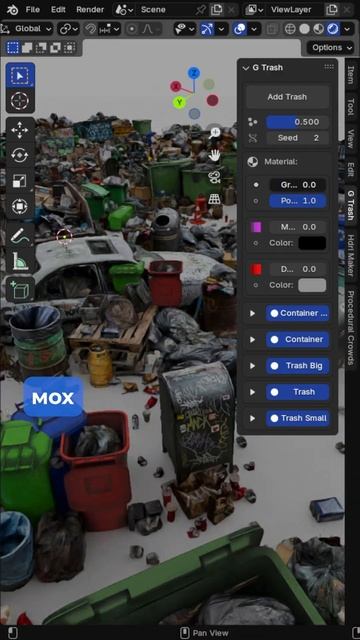Create a new scene copy
The width and height of the screenshot is (360, 640).
tap(216, 9)
